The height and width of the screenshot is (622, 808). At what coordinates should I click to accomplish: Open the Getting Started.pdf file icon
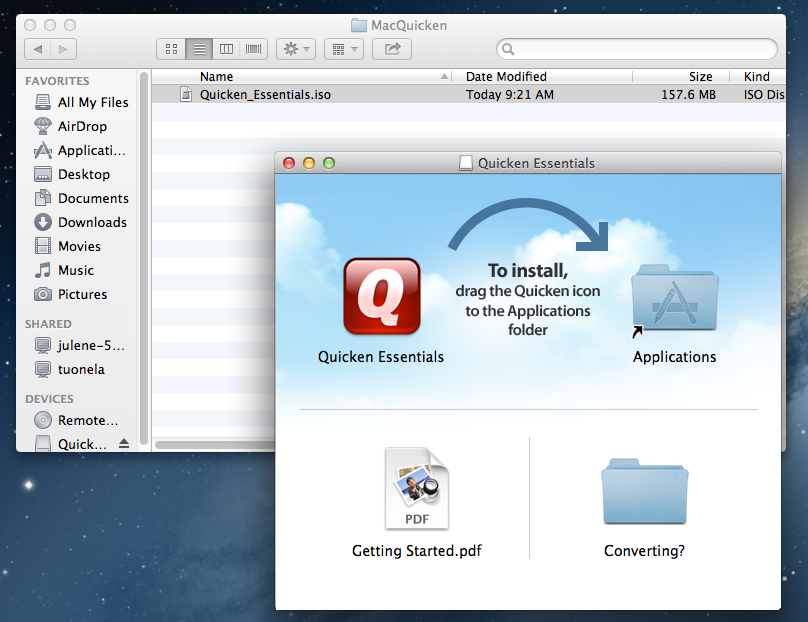[x=417, y=489]
